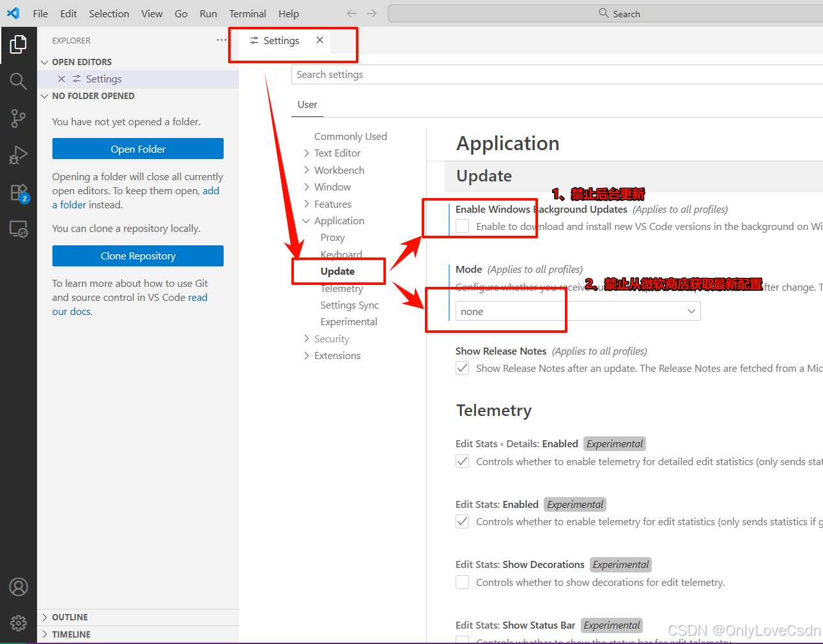Open the our docs link
The image size is (823, 644).
click(72, 311)
